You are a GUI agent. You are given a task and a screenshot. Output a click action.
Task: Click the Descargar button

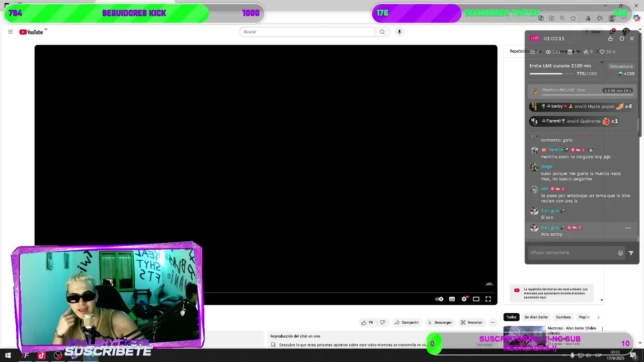tap(440, 322)
